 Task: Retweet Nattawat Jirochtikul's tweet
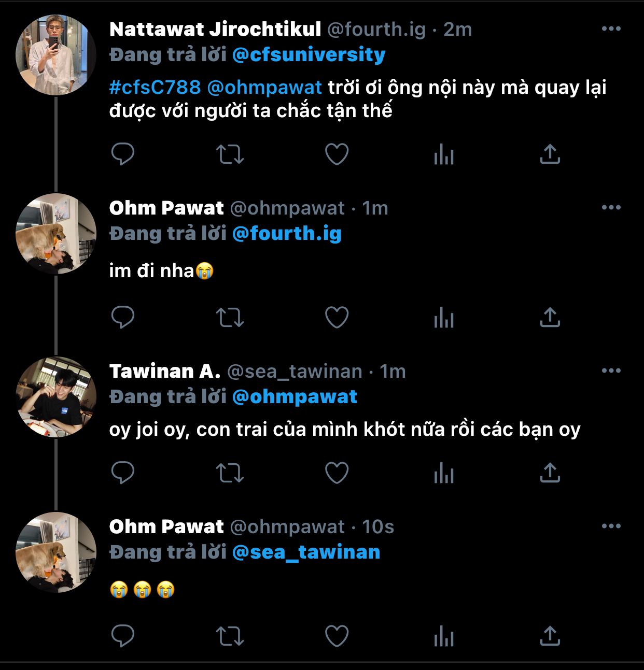[230, 154]
